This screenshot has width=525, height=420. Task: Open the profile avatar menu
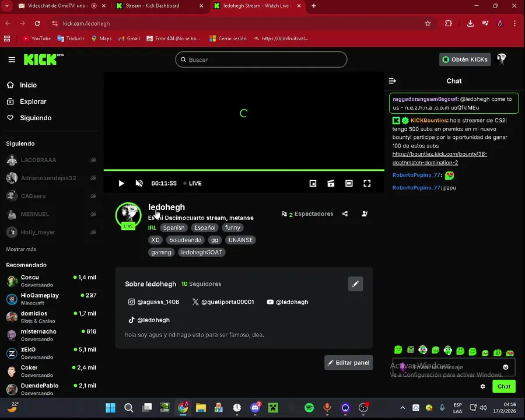coord(502,60)
